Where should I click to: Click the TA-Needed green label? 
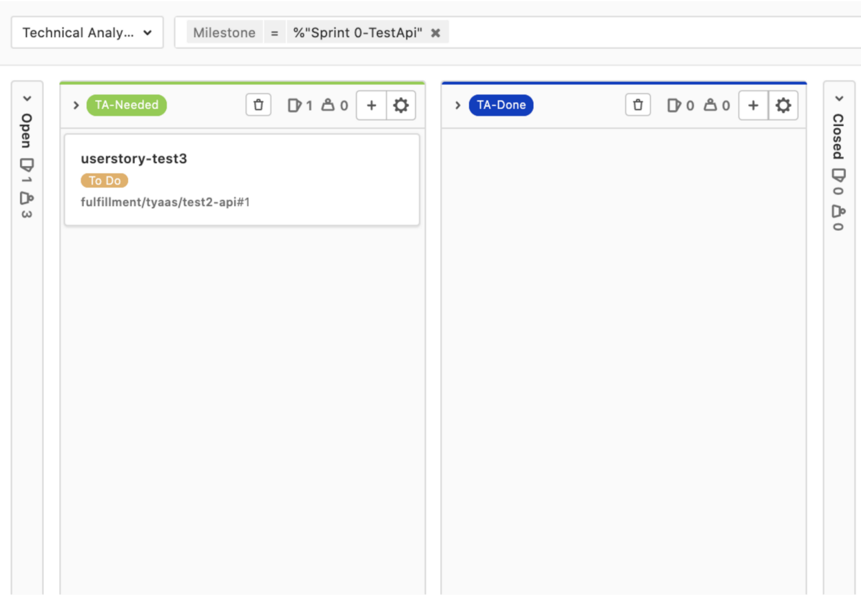(127, 105)
